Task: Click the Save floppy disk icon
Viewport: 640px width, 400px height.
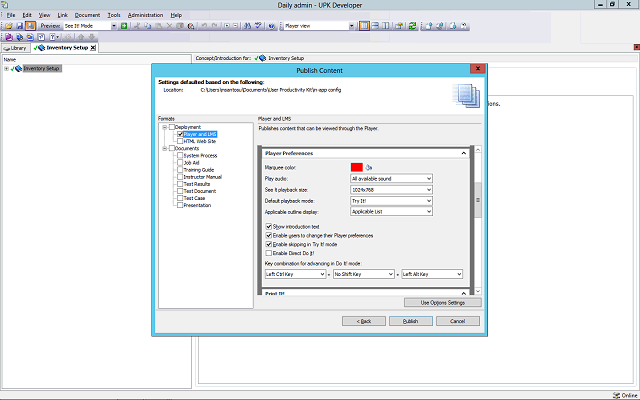Action: point(20,26)
